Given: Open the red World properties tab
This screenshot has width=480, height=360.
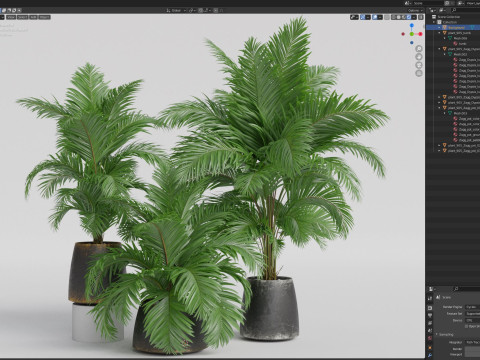Looking at the screenshot, I should 430,338.
